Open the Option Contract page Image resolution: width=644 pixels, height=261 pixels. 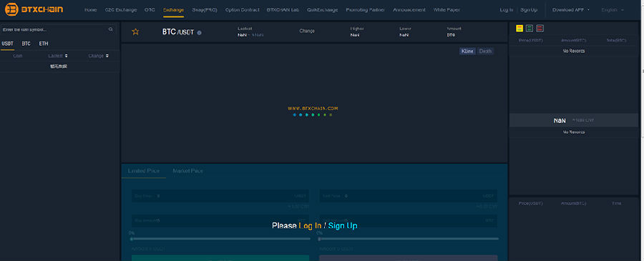pyautogui.click(x=243, y=9)
